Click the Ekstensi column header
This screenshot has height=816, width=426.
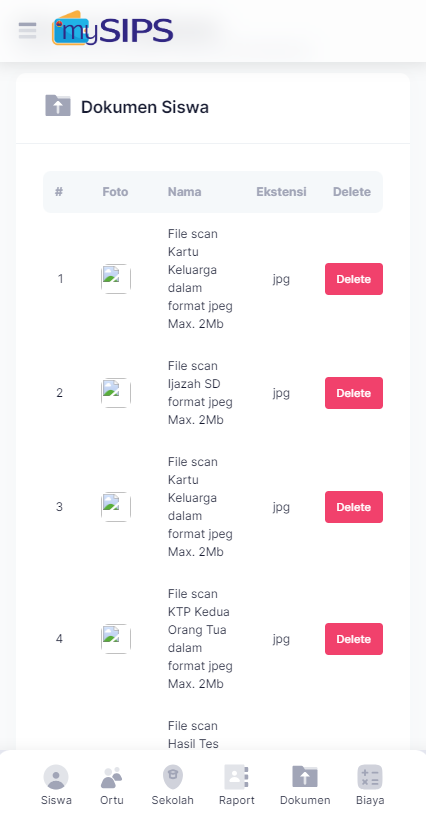281,192
